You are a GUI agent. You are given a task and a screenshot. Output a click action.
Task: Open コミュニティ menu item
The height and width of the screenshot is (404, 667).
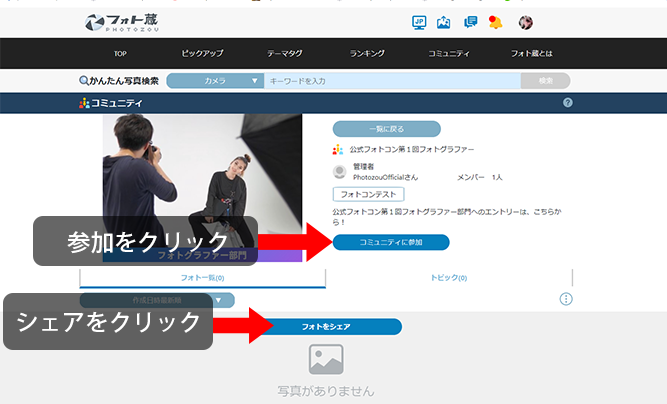coord(449,54)
